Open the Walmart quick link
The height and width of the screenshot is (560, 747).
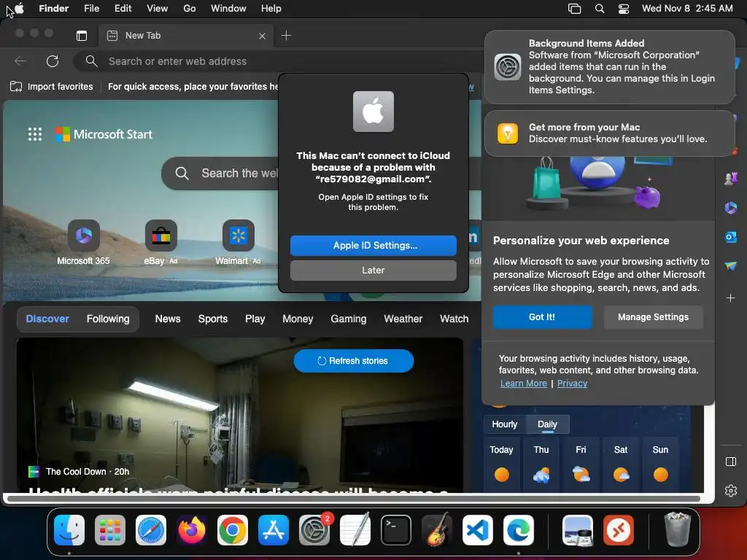click(238, 242)
